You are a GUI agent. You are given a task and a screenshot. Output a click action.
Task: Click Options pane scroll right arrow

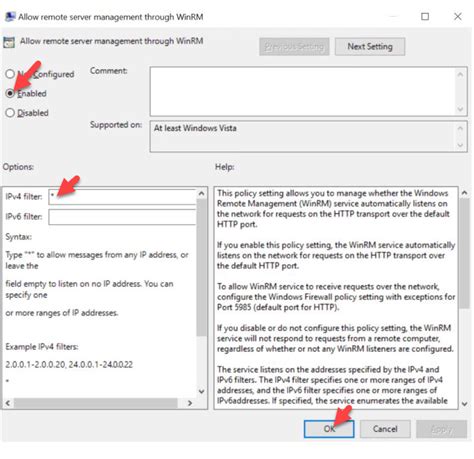click(190, 403)
